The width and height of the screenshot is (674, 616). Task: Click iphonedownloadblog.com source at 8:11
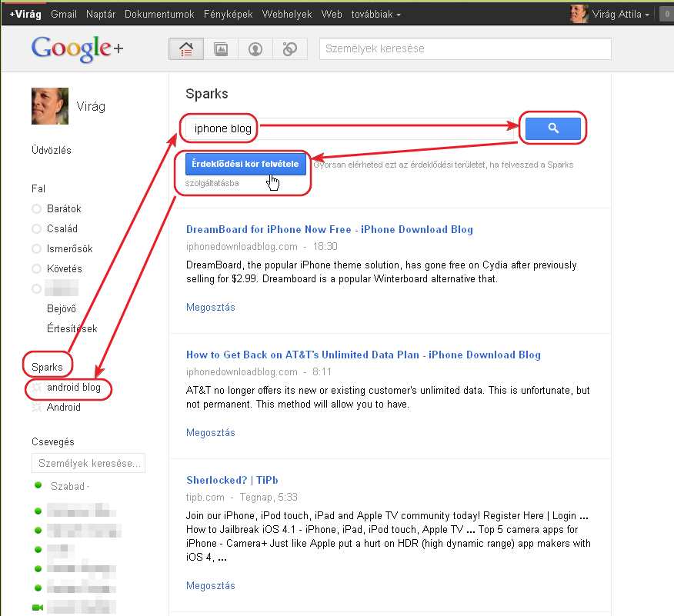pos(242,372)
